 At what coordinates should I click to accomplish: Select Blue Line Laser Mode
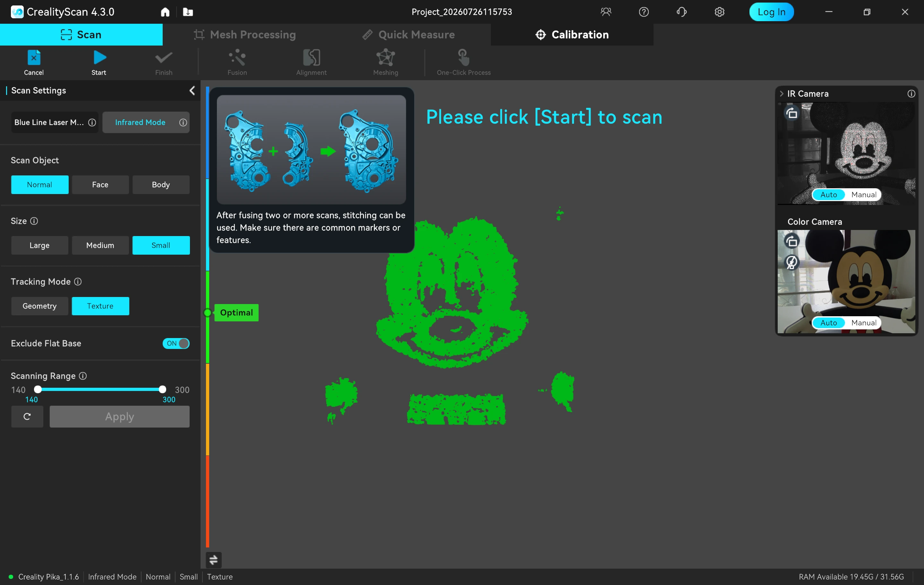(49, 123)
